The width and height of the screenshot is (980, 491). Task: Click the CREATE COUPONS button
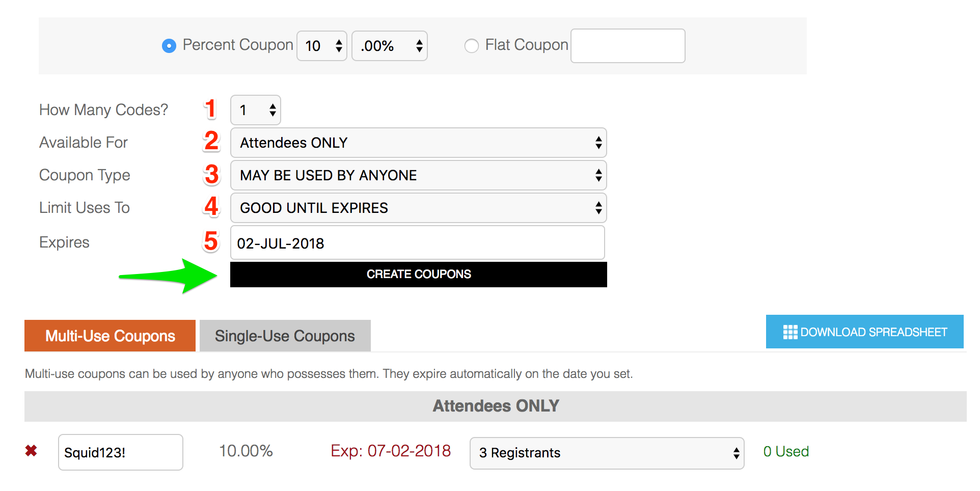(x=419, y=275)
